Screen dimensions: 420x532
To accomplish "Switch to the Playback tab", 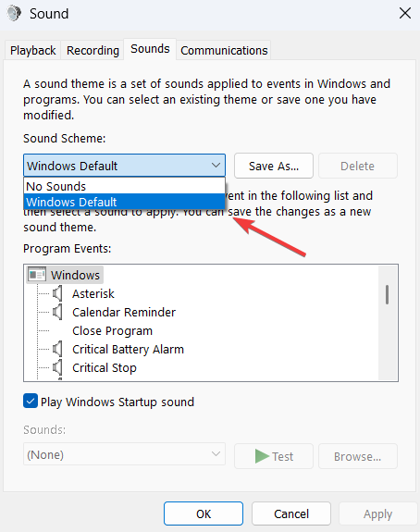I will (x=33, y=50).
